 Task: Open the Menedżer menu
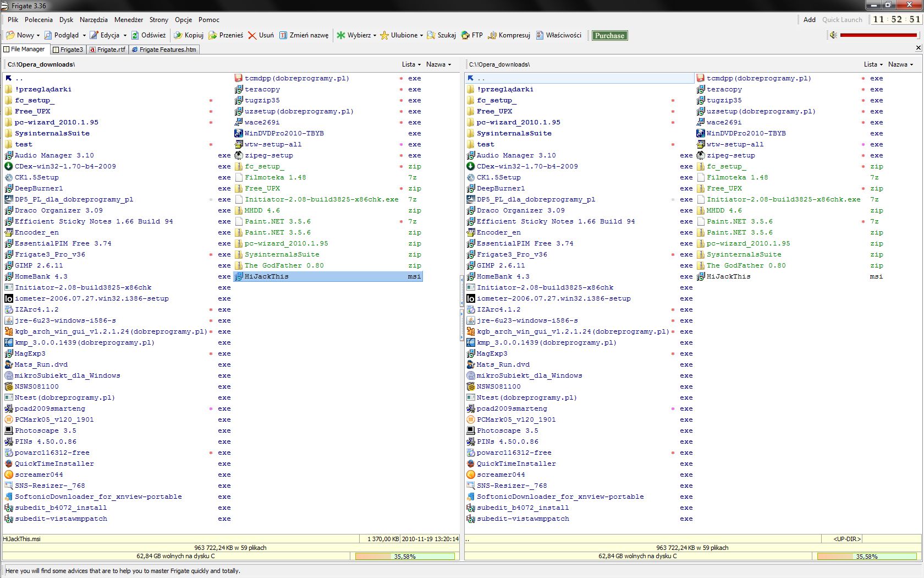click(x=129, y=19)
